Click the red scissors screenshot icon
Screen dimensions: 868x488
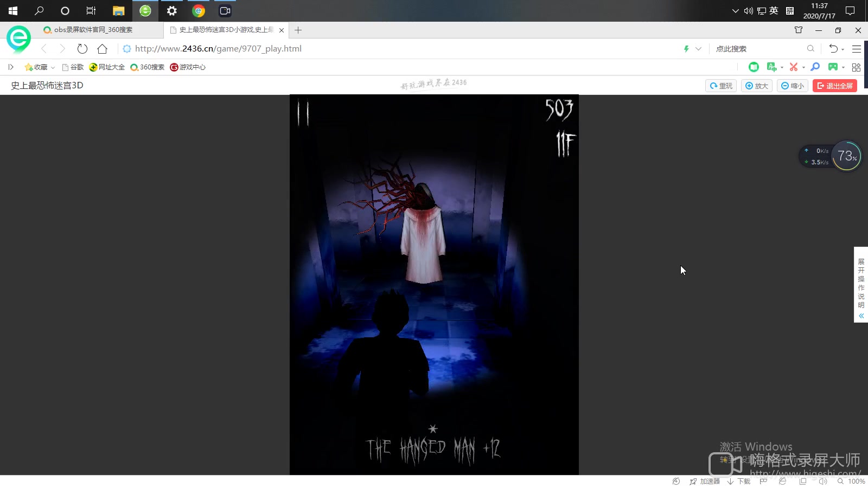point(794,67)
